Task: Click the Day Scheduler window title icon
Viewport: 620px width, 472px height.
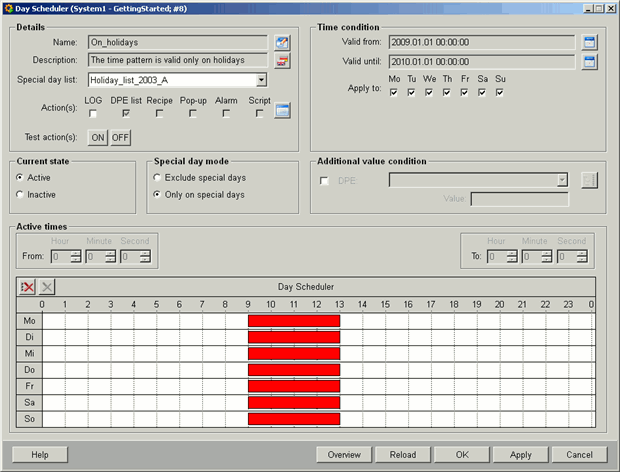Action: [7, 7]
